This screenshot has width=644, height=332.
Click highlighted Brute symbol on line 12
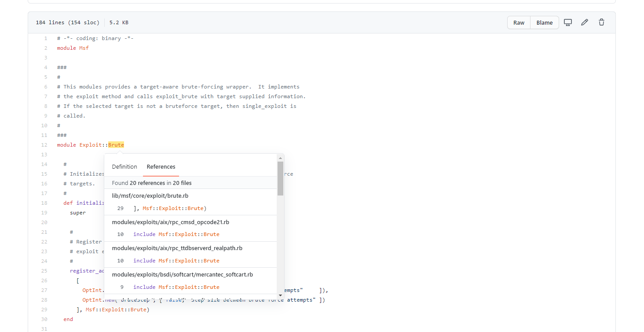click(116, 145)
